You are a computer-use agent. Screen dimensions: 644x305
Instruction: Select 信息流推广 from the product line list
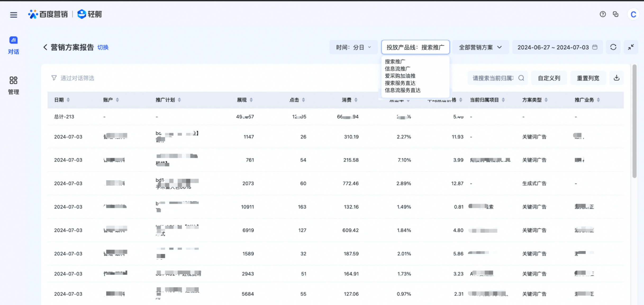coord(397,69)
